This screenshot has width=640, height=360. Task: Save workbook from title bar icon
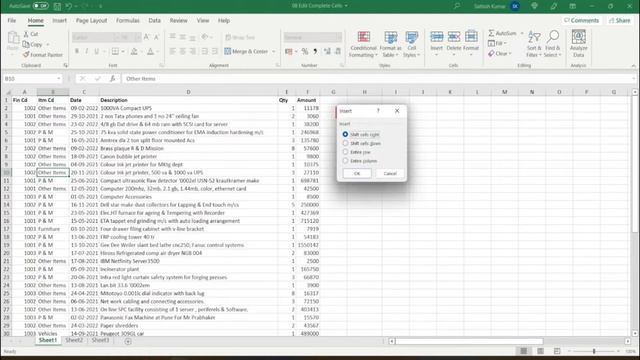[57, 6]
